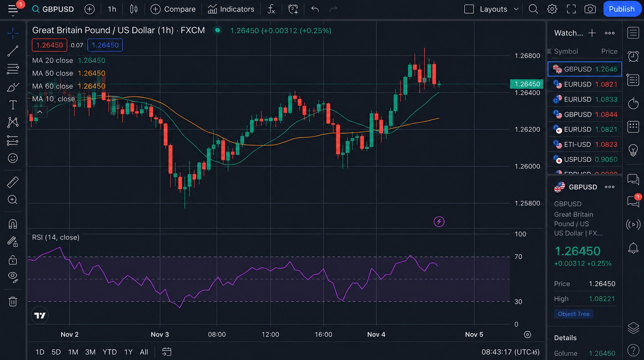Click the trash remove drawings icon

[x=13, y=302]
